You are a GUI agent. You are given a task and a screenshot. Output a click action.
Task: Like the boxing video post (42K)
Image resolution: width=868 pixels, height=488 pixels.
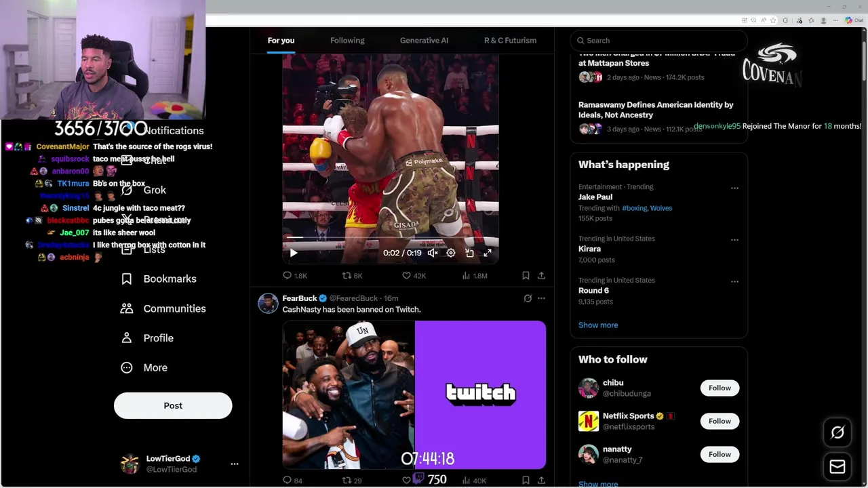point(414,276)
